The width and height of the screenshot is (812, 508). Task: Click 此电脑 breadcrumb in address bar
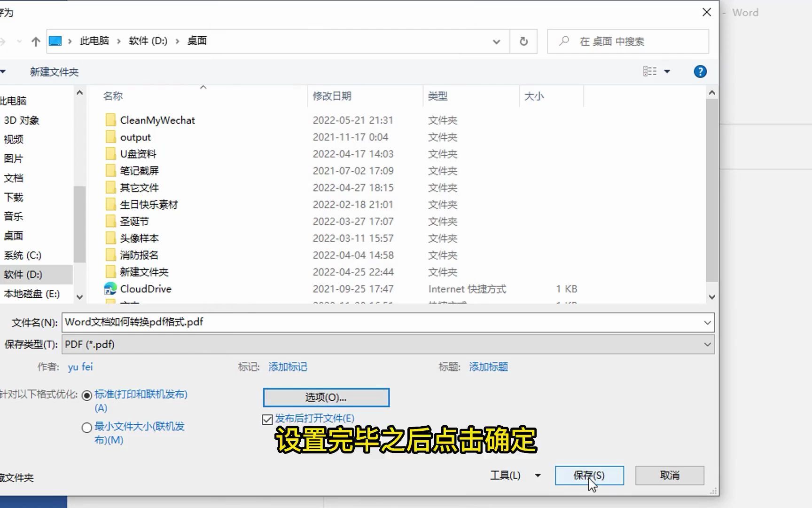coord(94,41)
